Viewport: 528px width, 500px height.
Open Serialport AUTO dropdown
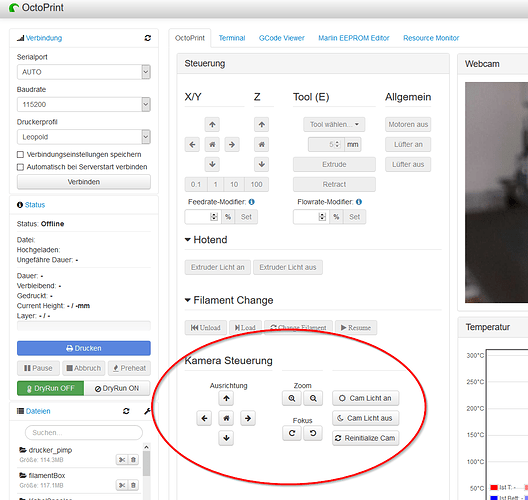[84, 72]
